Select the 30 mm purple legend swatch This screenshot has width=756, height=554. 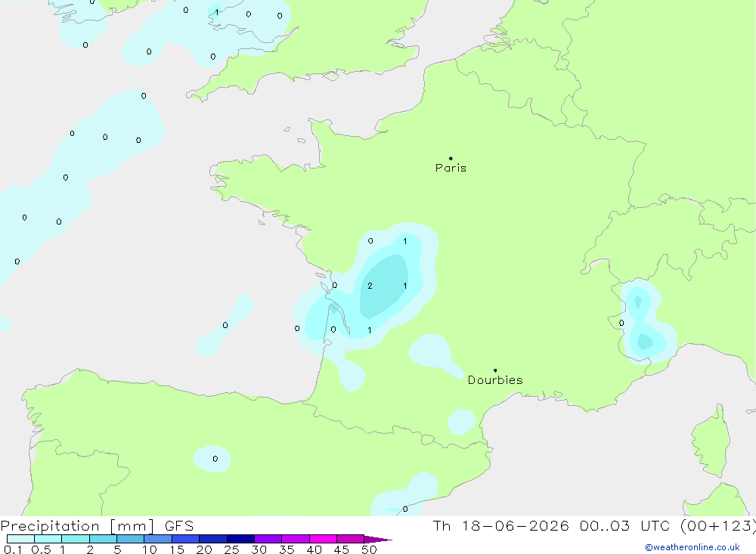click(268, 539)
